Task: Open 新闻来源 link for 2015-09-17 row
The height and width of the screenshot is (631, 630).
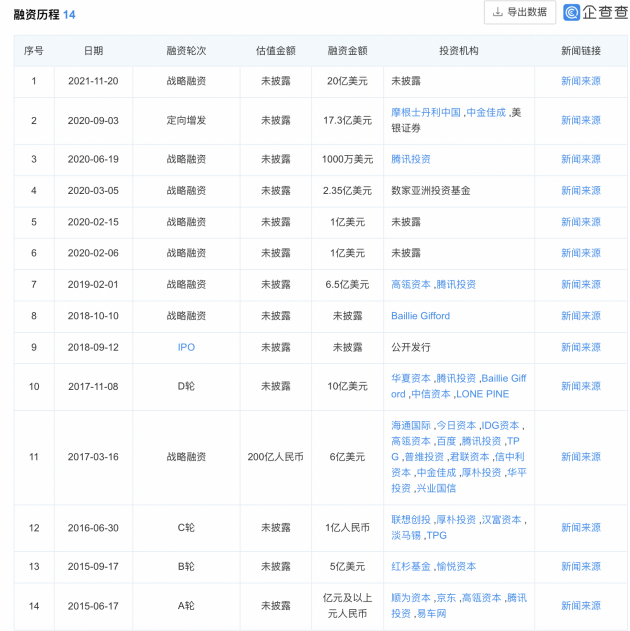Action: pos(581,567)
